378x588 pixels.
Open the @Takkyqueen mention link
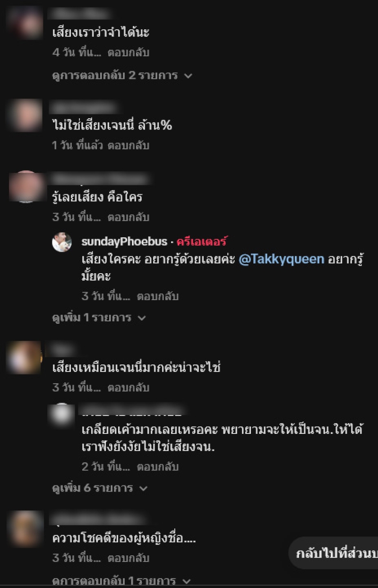[282, 259]
